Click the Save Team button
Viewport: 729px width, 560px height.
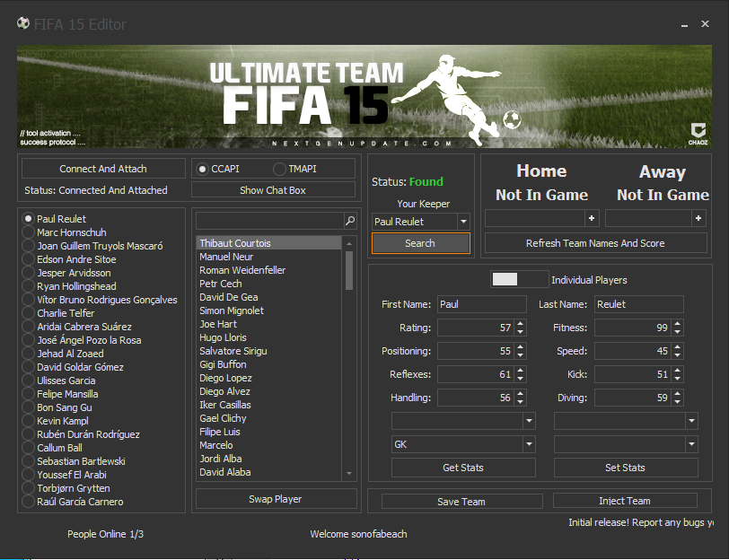pyautogui.click(x=461, y=502)
